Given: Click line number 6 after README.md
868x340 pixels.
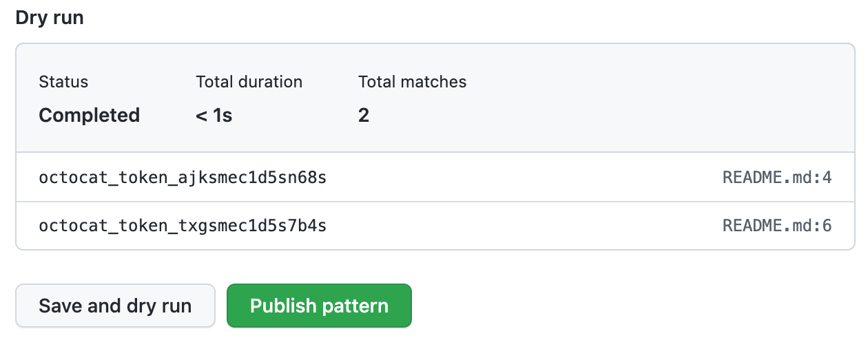Looking at the screenshot, I should 827,225.
